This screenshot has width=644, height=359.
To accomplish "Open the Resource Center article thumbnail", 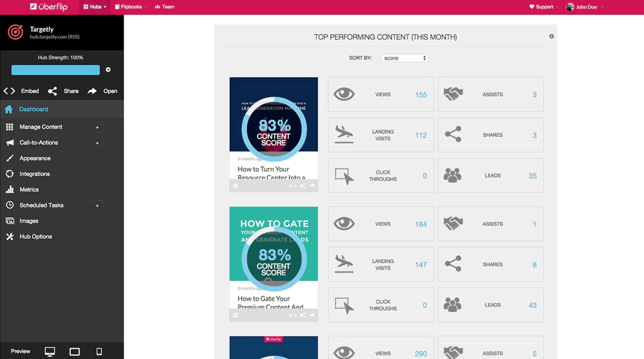I will point(274,114).
